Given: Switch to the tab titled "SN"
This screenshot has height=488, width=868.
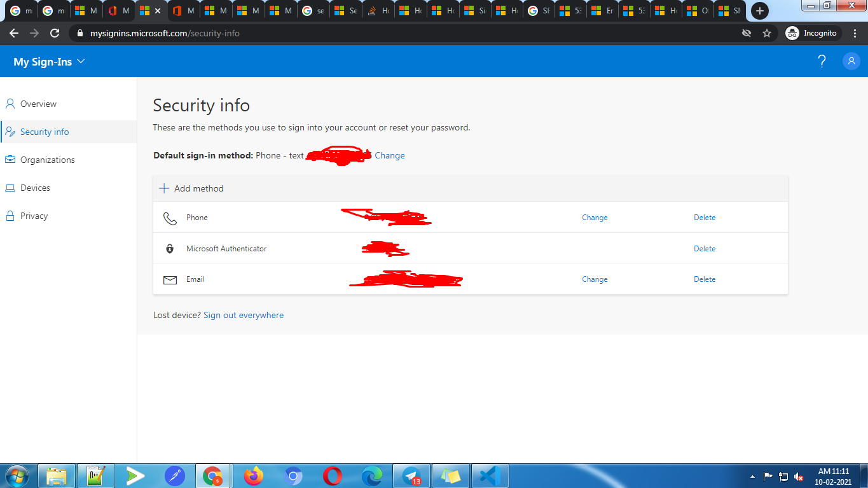Looking at the screenshot, I should pos(729,11).
